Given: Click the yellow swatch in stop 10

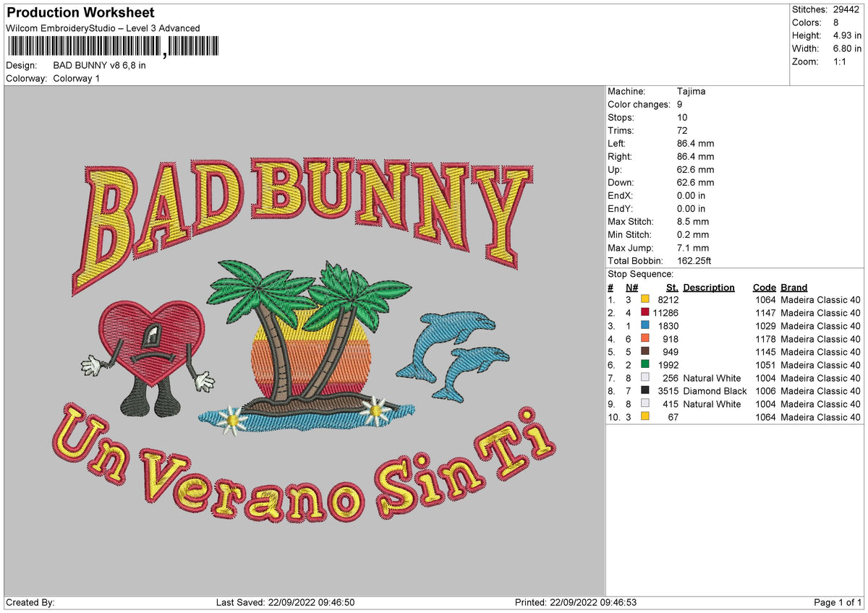Looking at the screenshot, I should 645,416.
